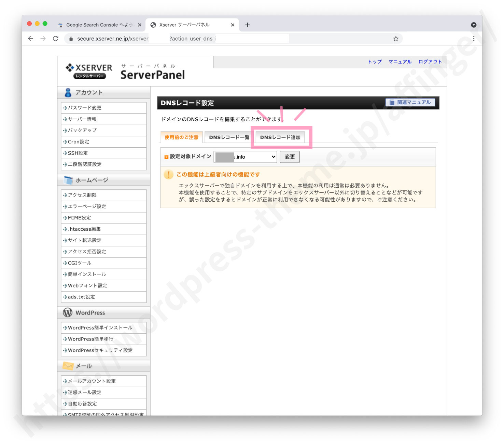Viewport: 504px width, 444px height.
Task: Open CGIツール in the sidebar
Action: (x=104, y=263)
